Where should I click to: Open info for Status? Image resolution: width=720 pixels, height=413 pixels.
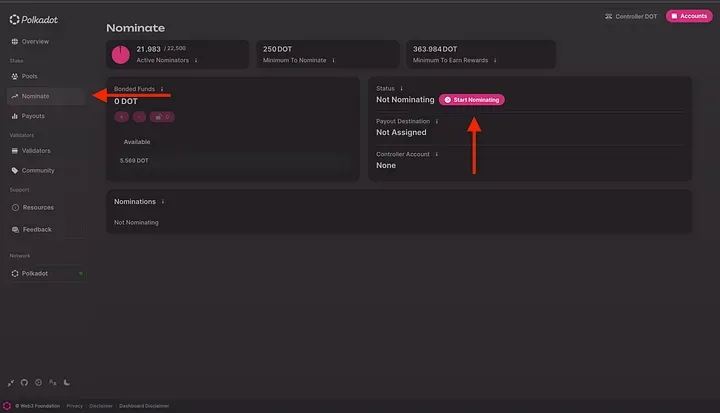[x=401, y=89]
